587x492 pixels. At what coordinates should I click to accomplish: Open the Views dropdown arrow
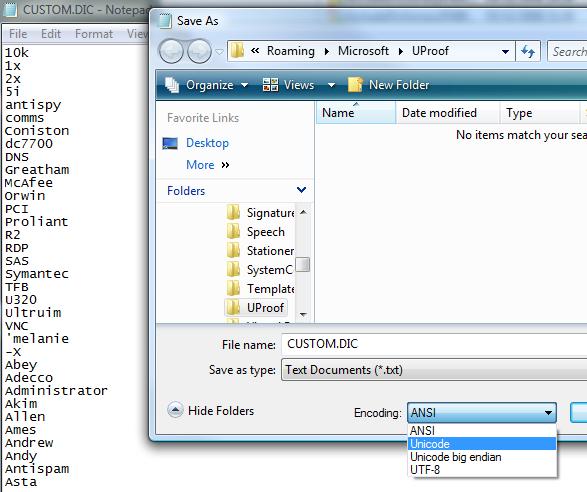tap(331, 85)
